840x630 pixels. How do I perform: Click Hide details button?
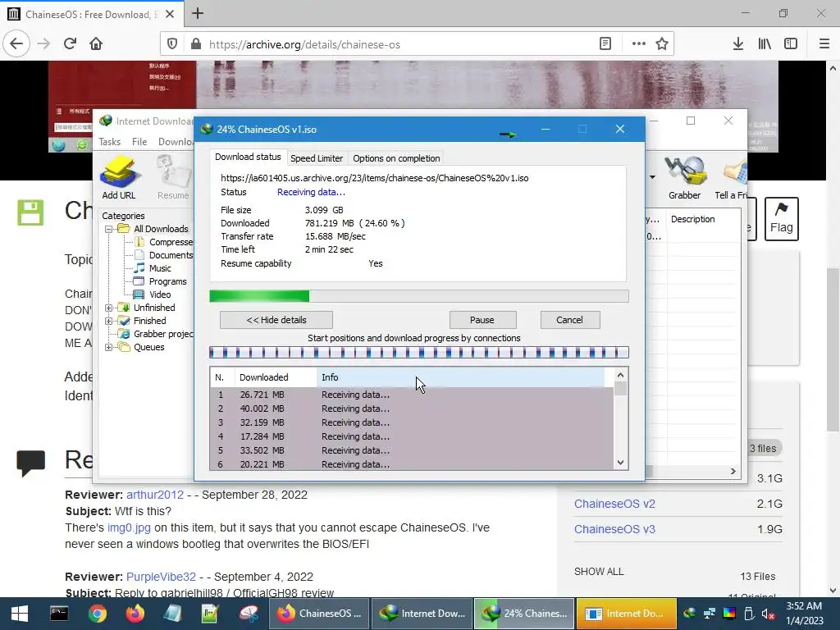[276, 320]
